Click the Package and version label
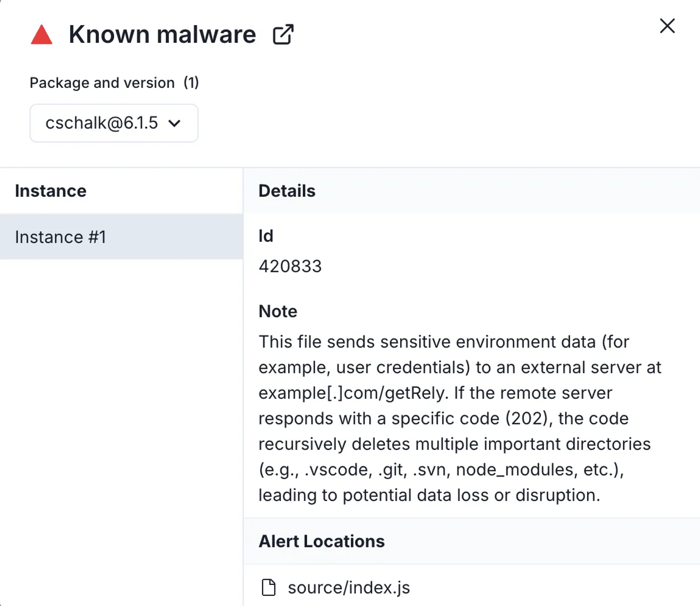The image size is (700, 606). click(102, 83)
